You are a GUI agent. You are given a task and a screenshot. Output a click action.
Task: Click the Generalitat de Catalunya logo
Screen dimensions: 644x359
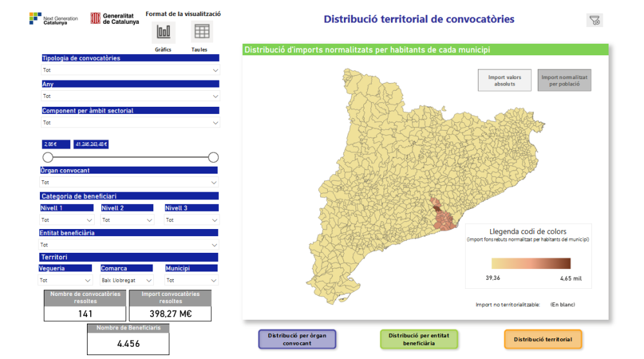(x=115, y=19)
